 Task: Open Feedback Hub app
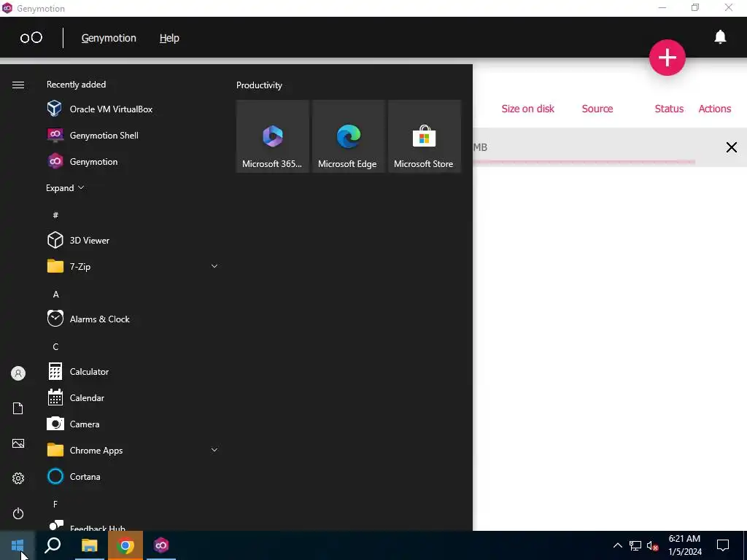133,524
